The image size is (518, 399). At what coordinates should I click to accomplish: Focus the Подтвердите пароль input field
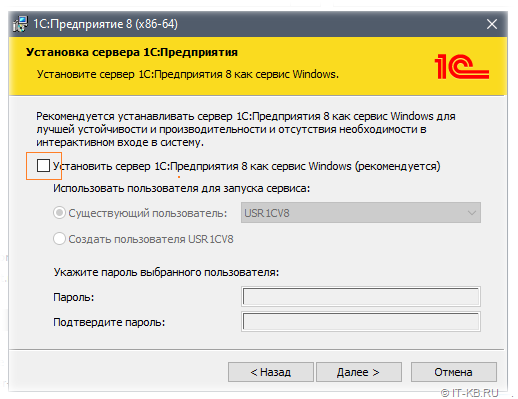click(x=361, y=322)
